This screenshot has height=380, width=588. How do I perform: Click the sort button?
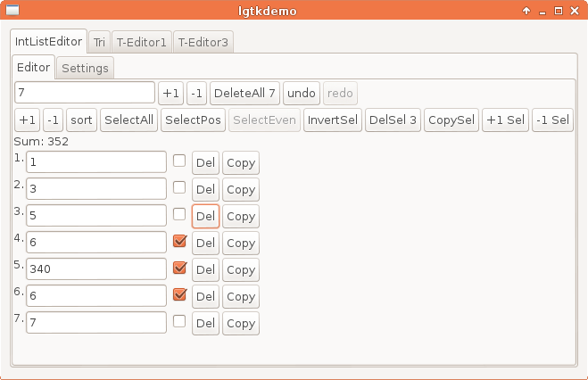[x=81, y=120]
